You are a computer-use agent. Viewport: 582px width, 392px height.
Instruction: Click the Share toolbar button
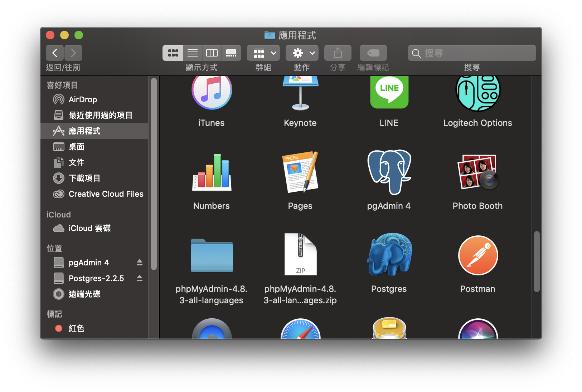pyautogui.click(x=338, y=53)
